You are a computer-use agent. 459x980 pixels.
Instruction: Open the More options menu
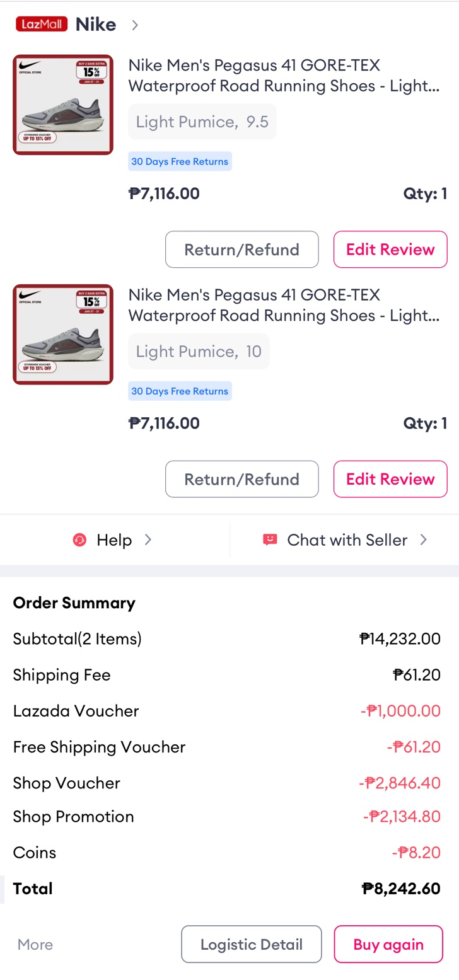pyautogui.click(x=35, y=944)
